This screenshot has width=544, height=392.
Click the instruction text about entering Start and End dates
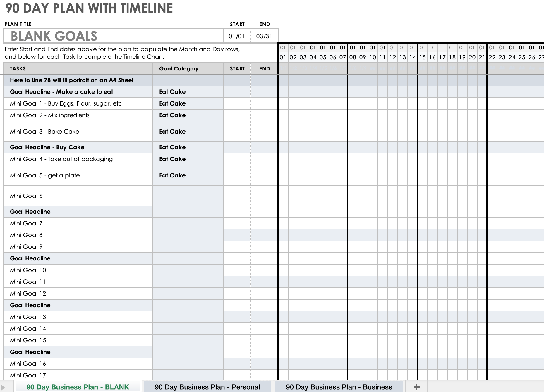point(123,53)
